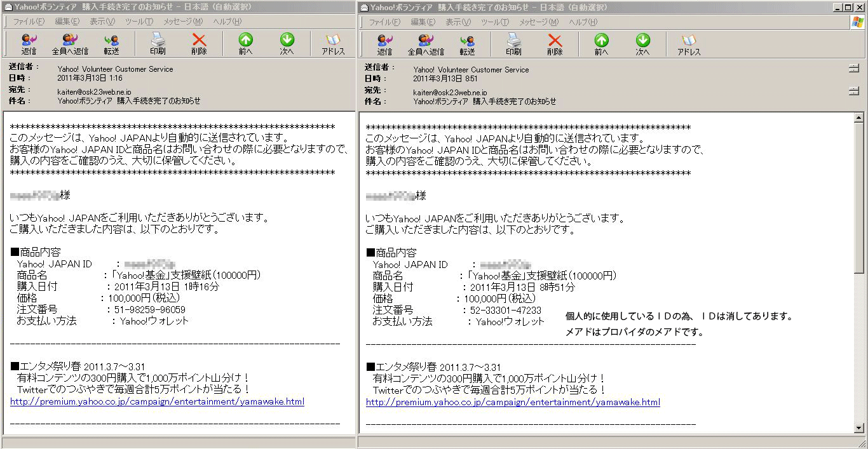Click Reply (返信) icon in right window
This screenshot has width=868, height=449.
384,44
